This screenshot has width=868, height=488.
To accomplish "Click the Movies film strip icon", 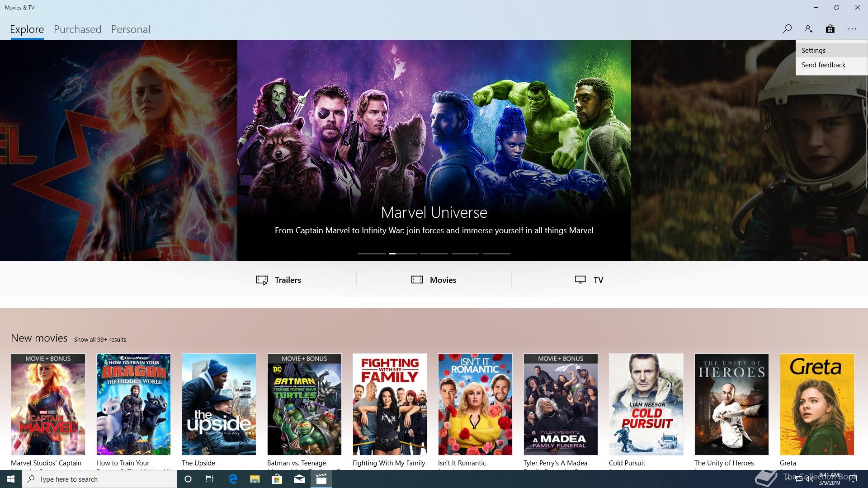I will tap(417, 280).
